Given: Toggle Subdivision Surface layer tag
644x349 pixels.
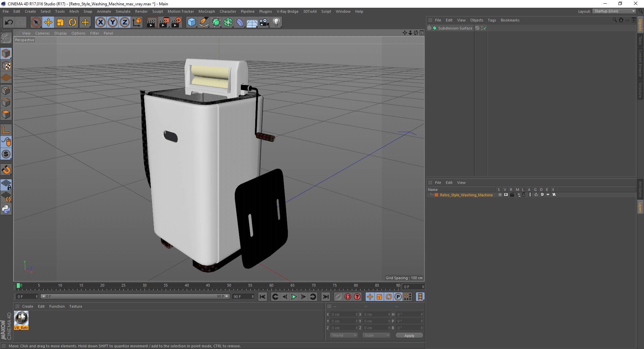Looking at the screenshot, I should click(477, 28).
